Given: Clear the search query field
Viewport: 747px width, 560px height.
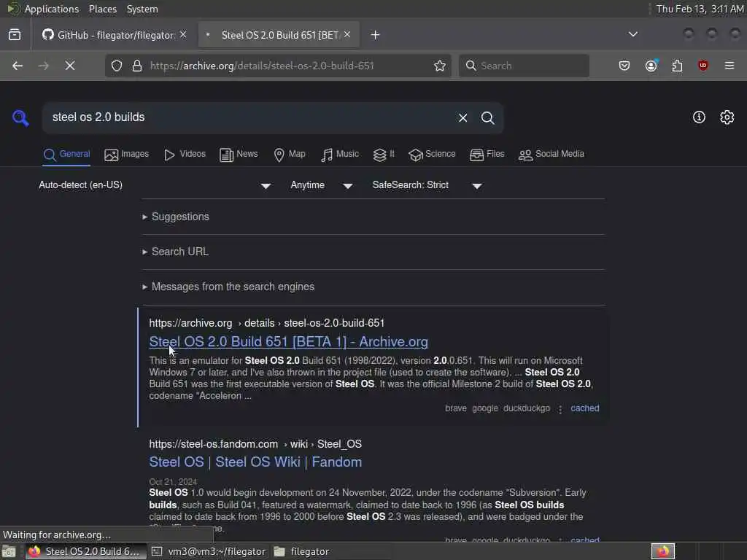Looking at the screenshot, I should coord(462,117).
